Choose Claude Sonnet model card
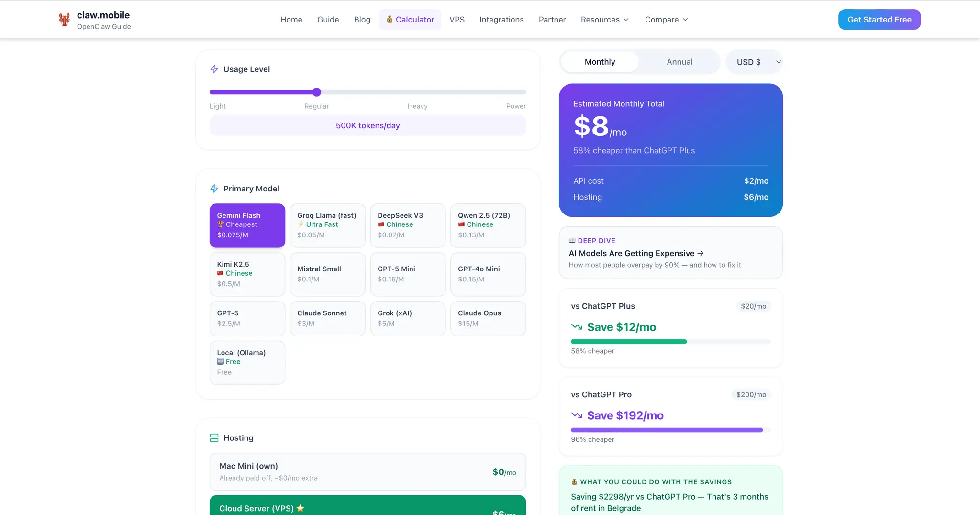The image size is (980, 515). pyautogui.click(x=328, y=318)
